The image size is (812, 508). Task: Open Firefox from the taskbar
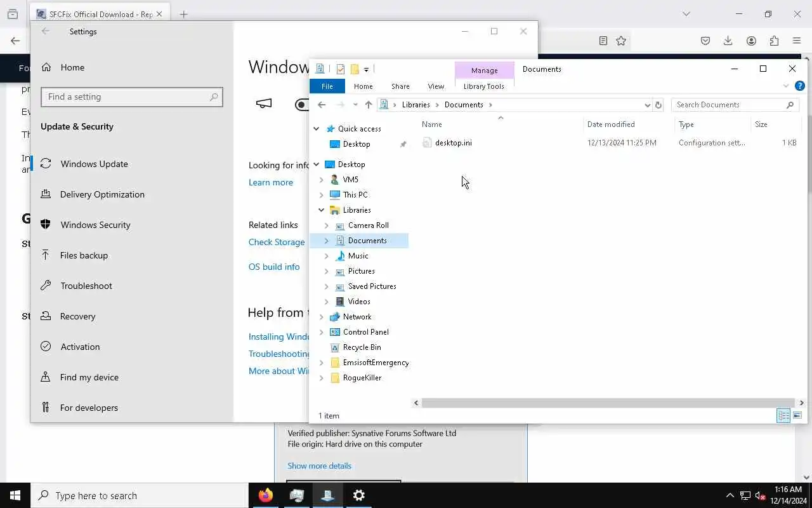click(x=266, y=495)
